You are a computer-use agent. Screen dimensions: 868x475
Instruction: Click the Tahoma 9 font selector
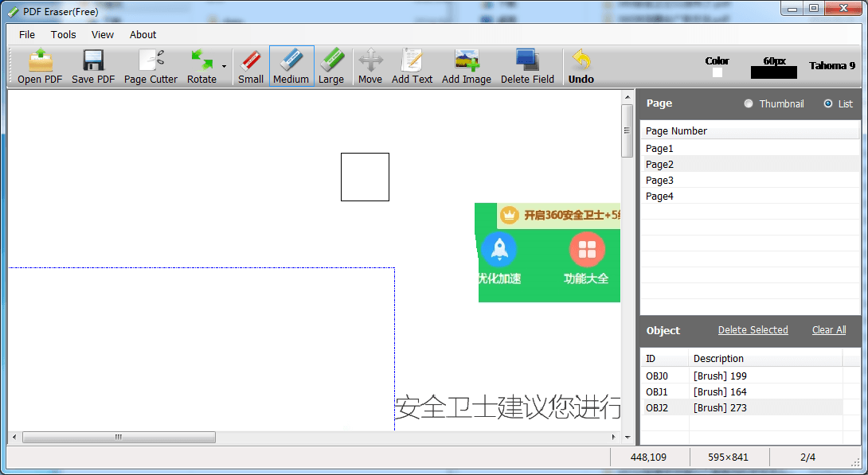click(832, 66)
